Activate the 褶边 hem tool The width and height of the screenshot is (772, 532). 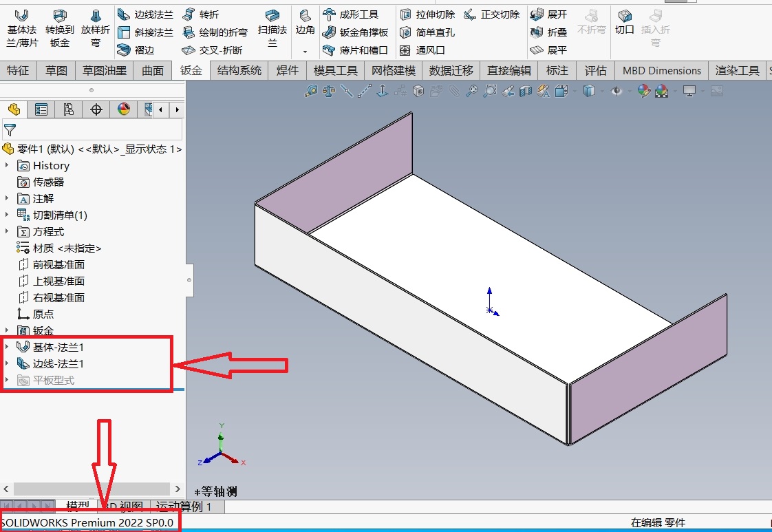[x=136, y=50]
